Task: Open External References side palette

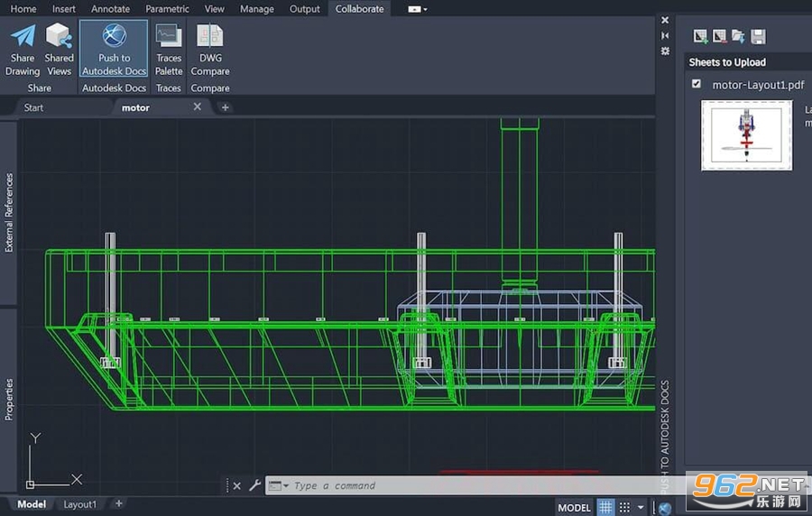Action: (x=9, y=212)
